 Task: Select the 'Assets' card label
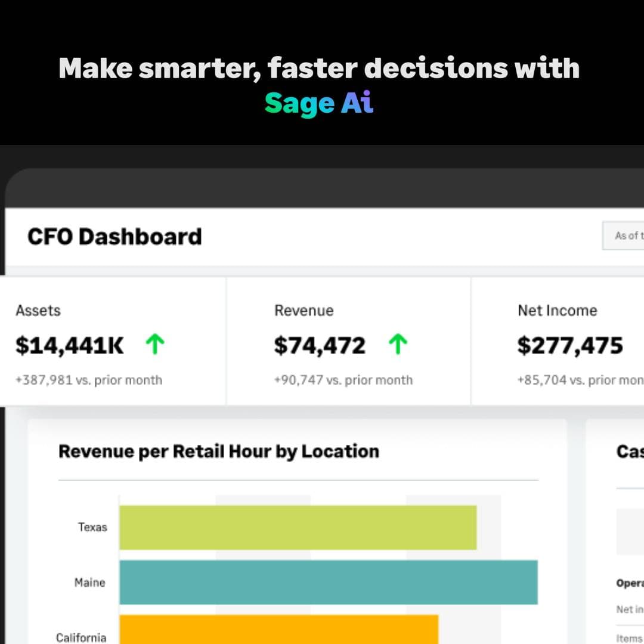pos(38,311)
